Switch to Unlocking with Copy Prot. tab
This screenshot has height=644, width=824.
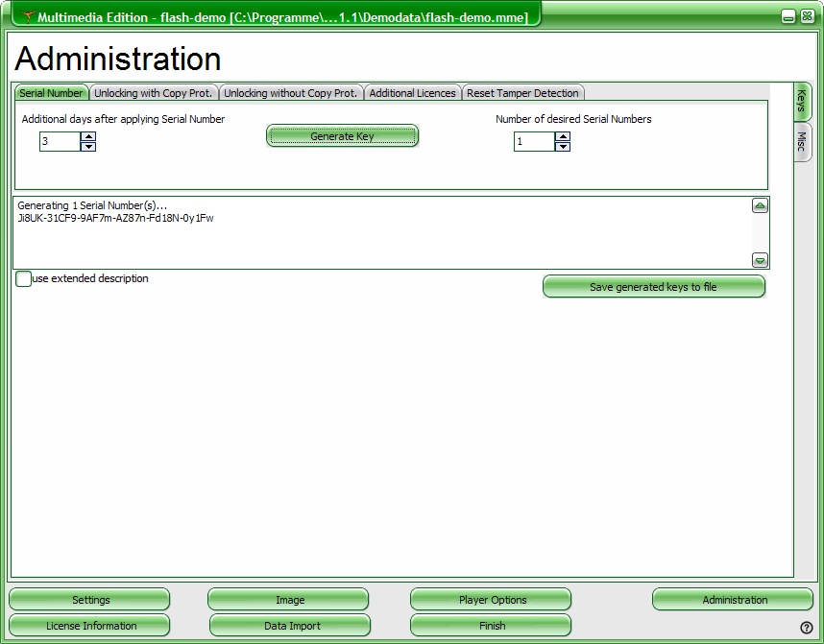[154, 93]
